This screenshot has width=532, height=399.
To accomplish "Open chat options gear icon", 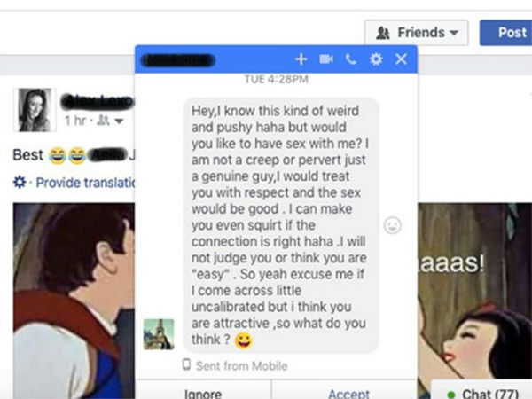I will [376, 59].
